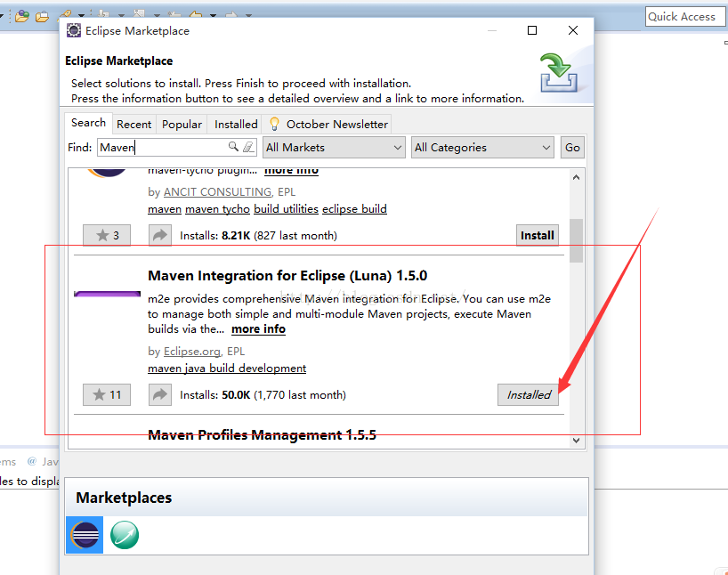This screenshot has width=728, height=575.
Task: Click the Installs: 50.0K text
Action: 215,395
